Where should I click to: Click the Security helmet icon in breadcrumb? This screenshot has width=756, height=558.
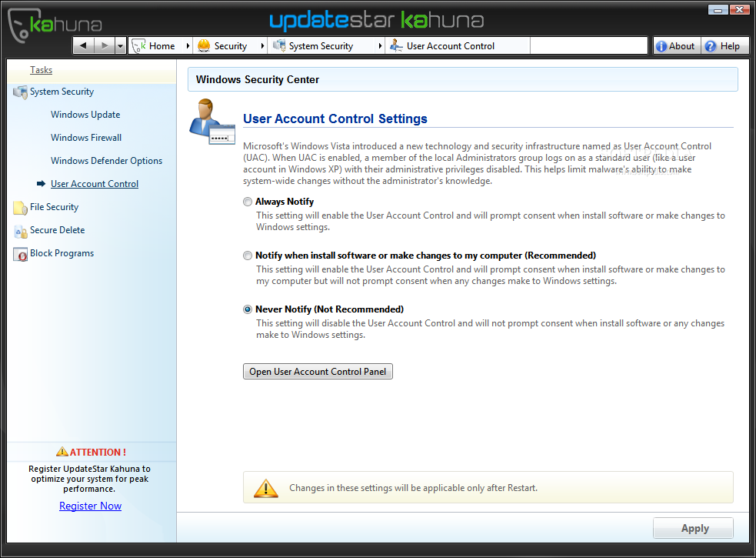tap(204, 46)
